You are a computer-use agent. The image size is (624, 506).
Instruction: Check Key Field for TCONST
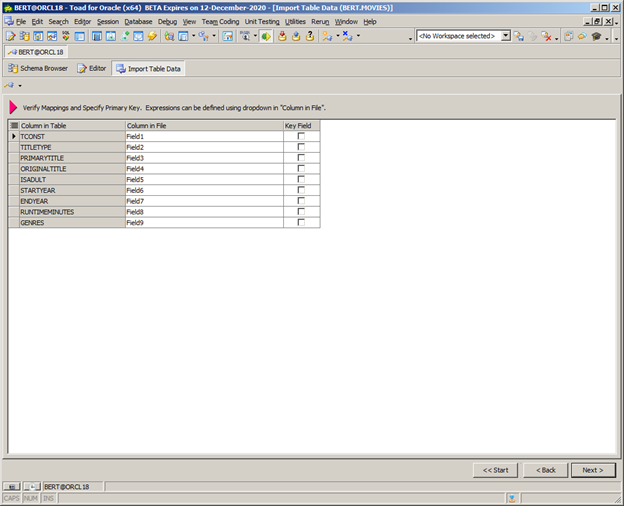coord(301,136)
